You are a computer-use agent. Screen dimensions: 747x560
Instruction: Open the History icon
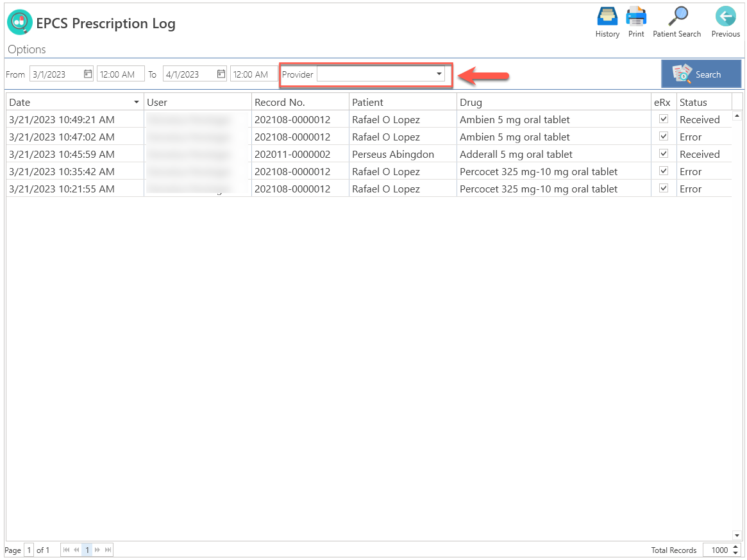pos(607,17)
